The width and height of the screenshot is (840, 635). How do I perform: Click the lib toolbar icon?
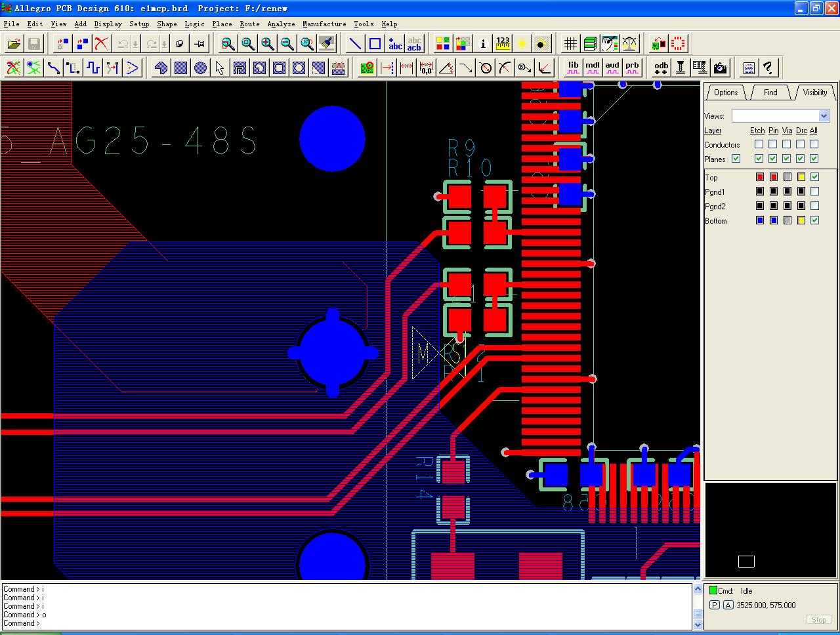[x=573, y=68]
